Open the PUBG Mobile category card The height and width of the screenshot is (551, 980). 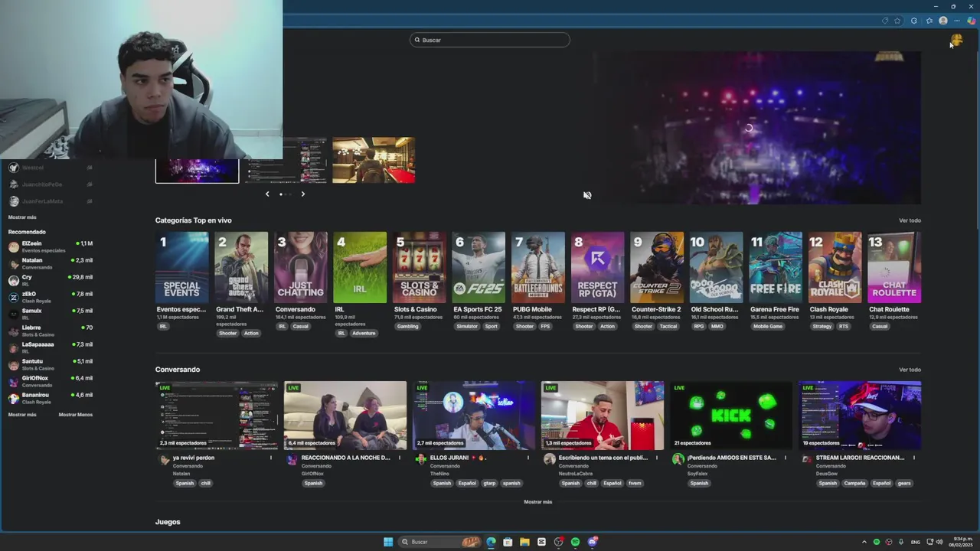pos(538,268)
